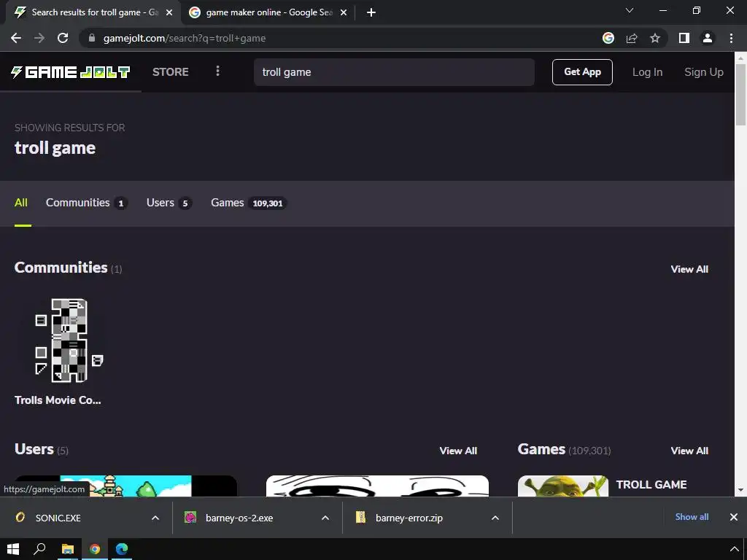Select the Search results for troll game tab
The height and width of the screenshot is (560, 747).
(x=93, y=12)
